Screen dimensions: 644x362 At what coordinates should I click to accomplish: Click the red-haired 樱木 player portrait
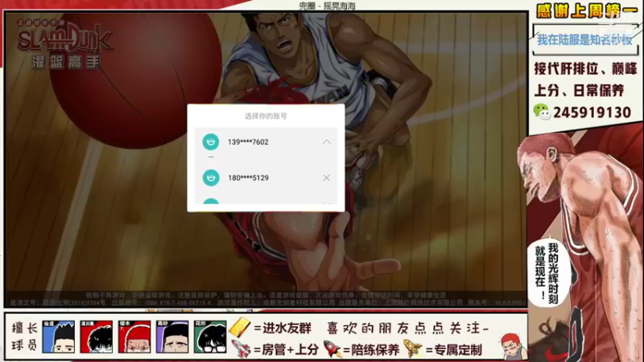click(x=134, y=336)
